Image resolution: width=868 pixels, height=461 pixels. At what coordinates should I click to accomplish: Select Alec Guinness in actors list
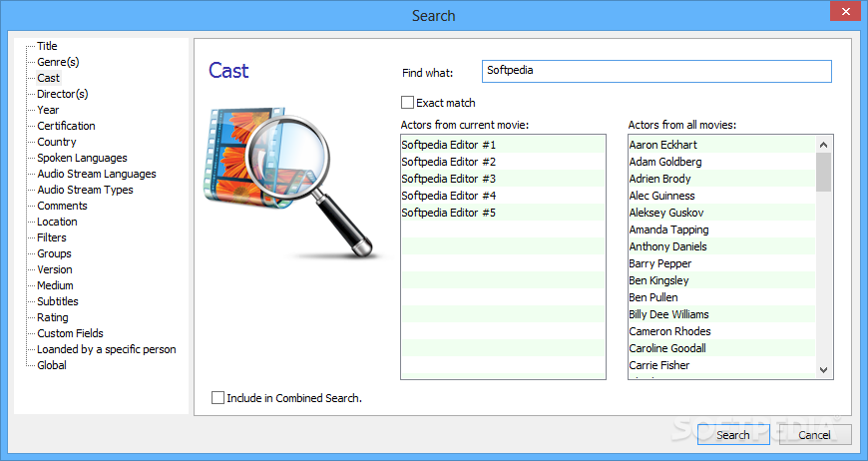[x=722, y=196]
